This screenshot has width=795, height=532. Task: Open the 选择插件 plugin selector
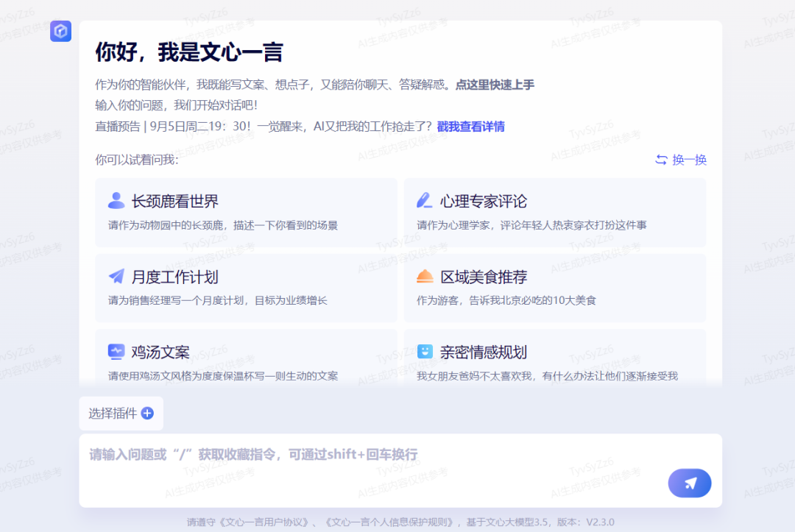[121, 414]
